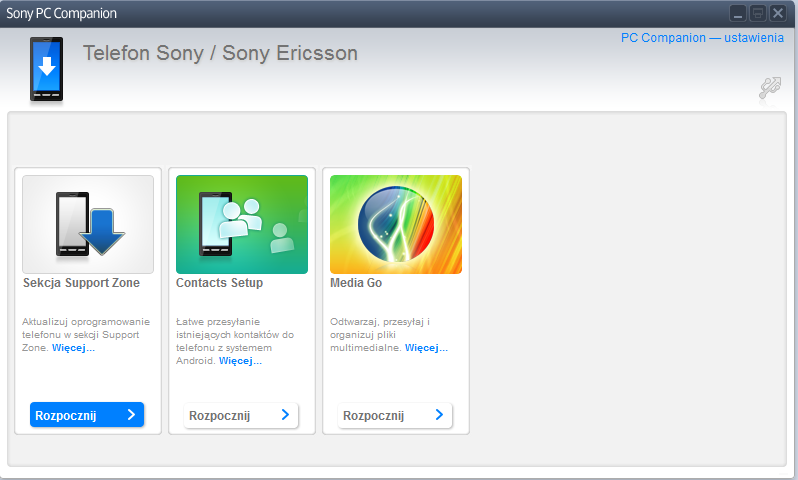798x480 pixels.
Task: Open Więcej... link under Media Go description
Action: (426, 348)
